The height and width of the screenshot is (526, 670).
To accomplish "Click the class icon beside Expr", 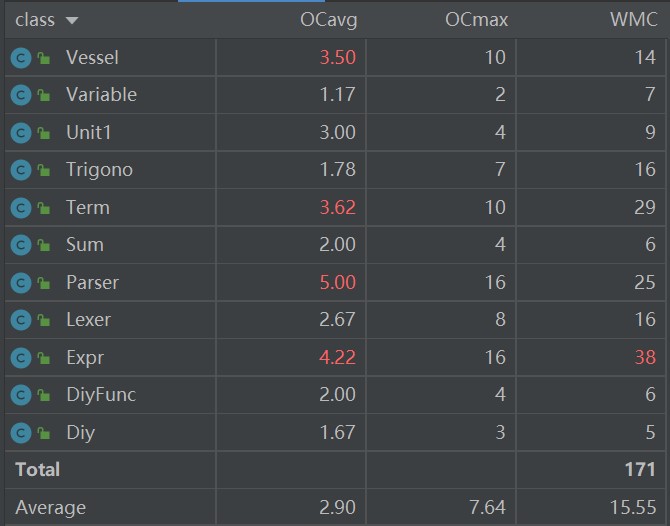I will pyautogui.click(x=21, y=358).
